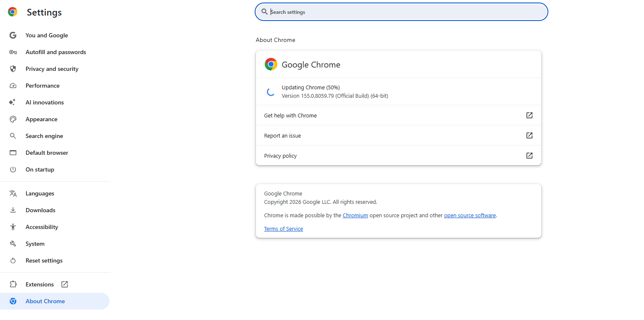Click the Chrome icon beside About Chrome
644x320 pixels.
[x=13, y=301]
